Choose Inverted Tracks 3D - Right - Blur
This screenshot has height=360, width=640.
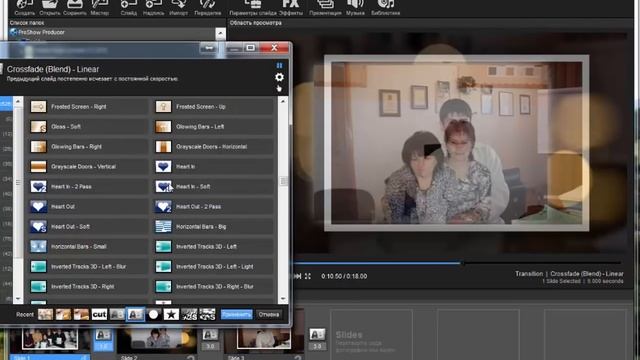pos(213,287)
